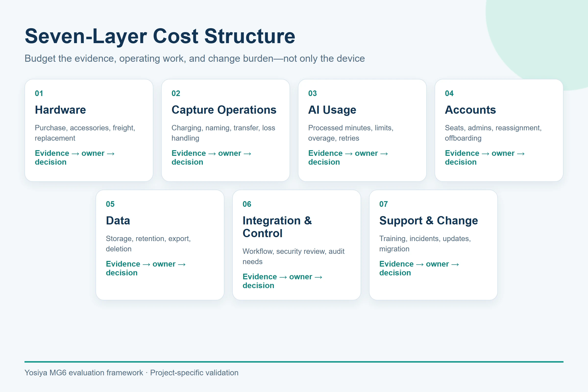588x392 pixels.
Task: Click Evidence-owner-decision line in Hardware card
Action: click(x=75, y=158)
